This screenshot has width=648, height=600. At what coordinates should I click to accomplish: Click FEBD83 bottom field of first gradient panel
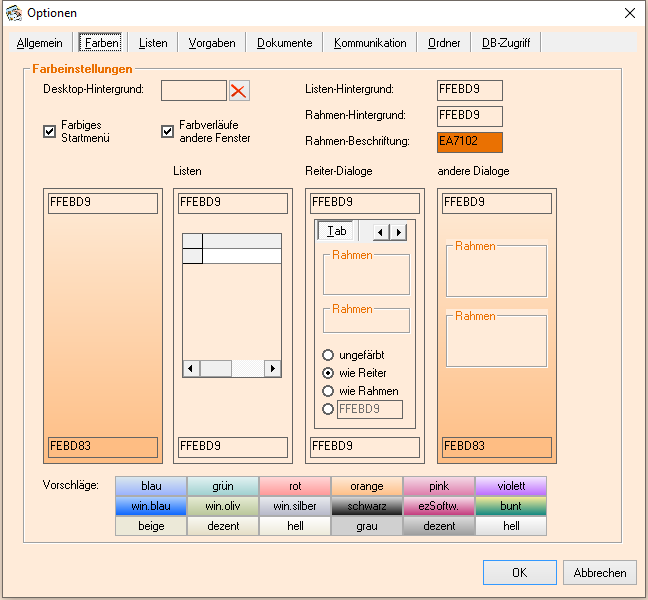103,447
